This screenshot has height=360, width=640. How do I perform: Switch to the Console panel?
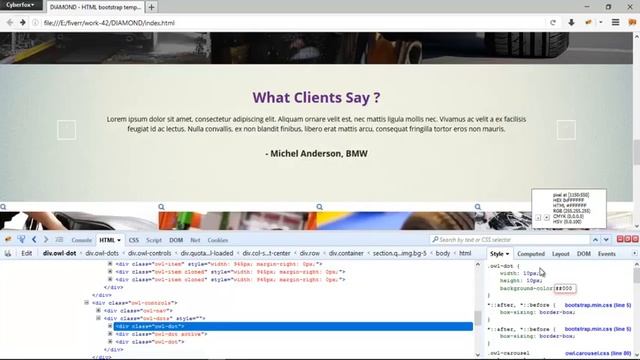point(82,240)
